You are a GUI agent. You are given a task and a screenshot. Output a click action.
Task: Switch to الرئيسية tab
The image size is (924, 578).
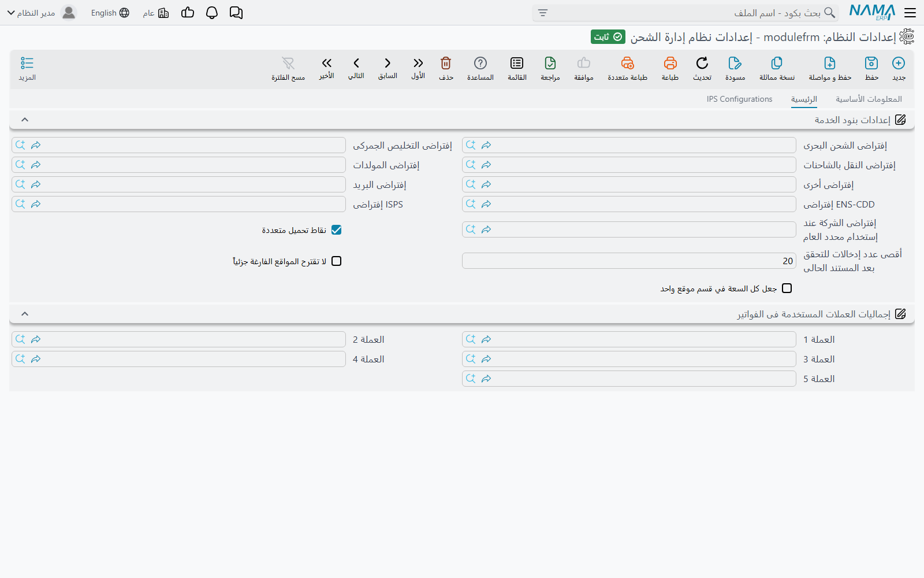(x=804, y=99)
